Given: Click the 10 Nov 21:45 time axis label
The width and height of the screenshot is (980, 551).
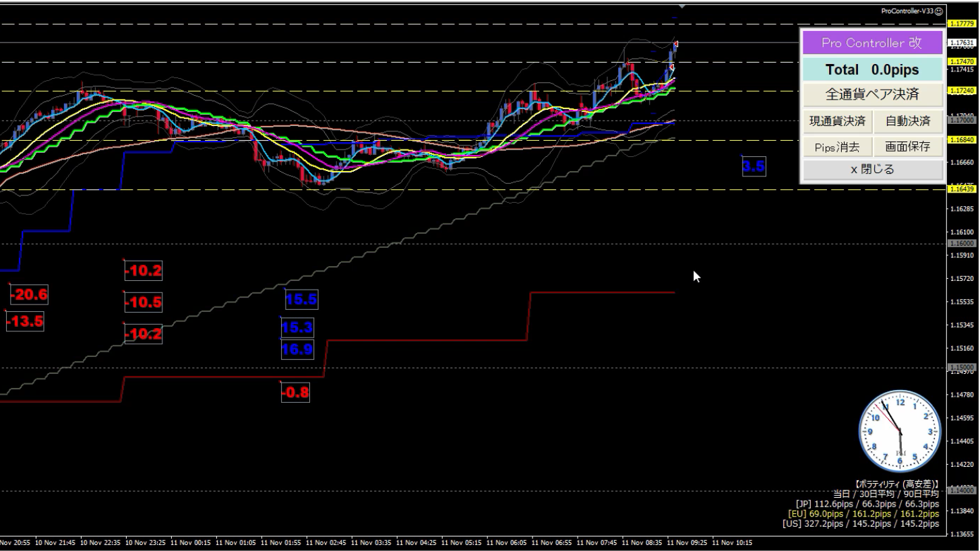Looking at the screenshot, I should point(55,542).
